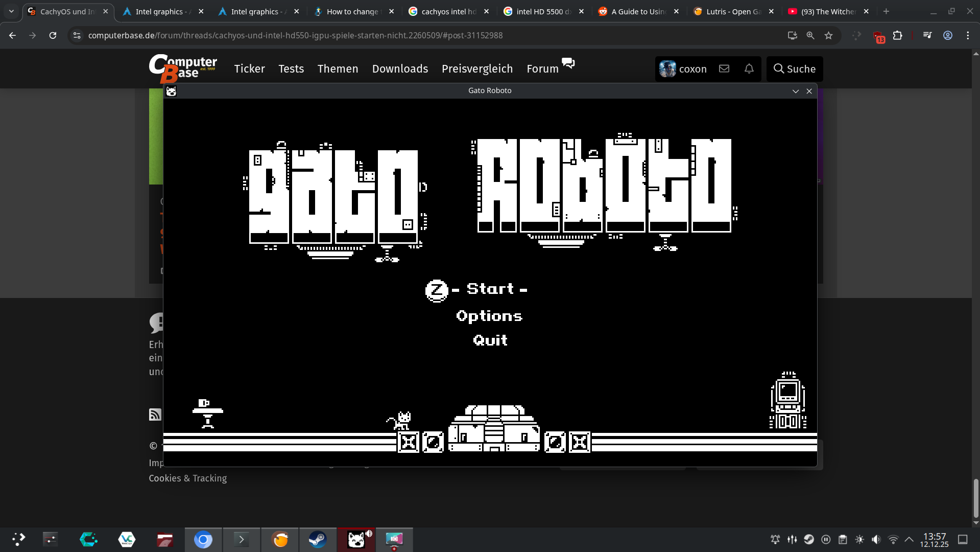The width and height of the screenshot is (980, 552).
Task: Select Options in Gato Roboto menu
Action: (489, 316)
